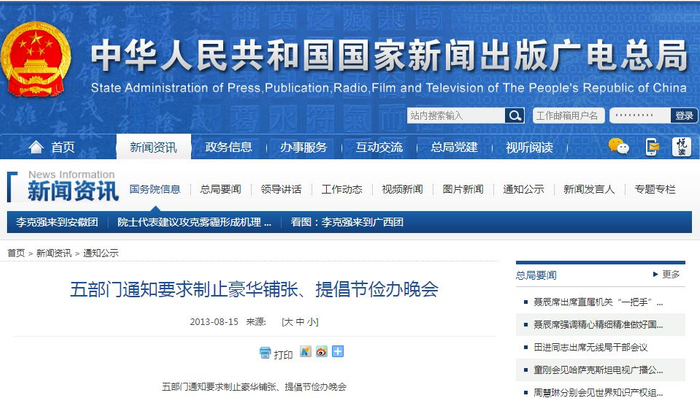Set font size to 小
Screen dimensions: 700x401
(311, 322)
